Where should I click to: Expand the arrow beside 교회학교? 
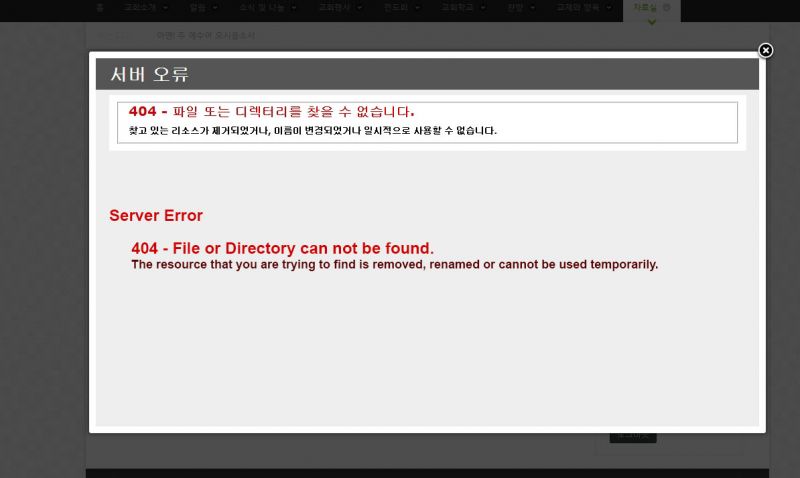click(x=483, y=8)
